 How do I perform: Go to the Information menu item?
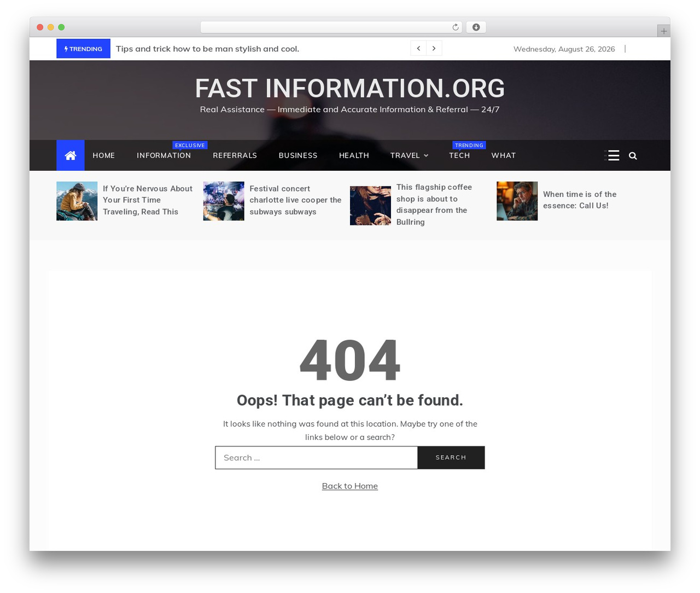tap(164, 155)
